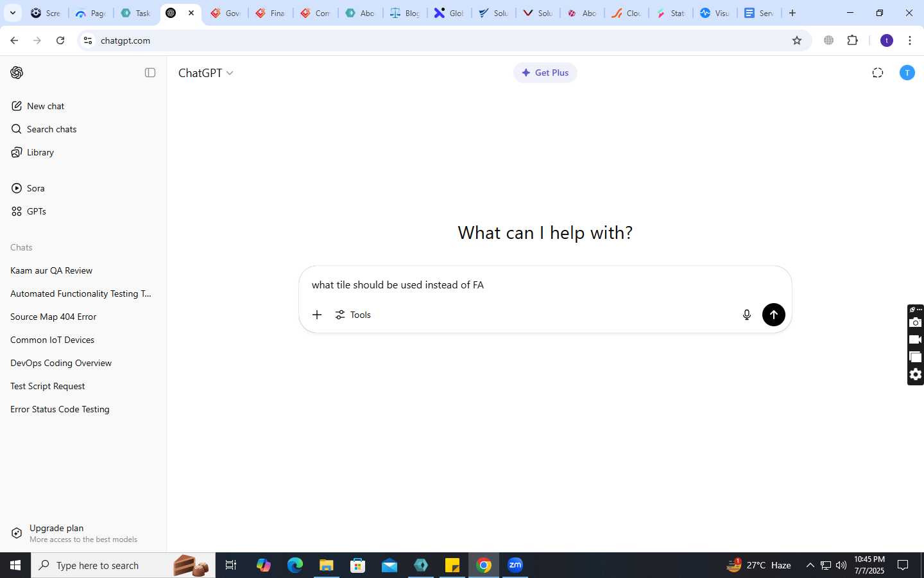Switch to the Fina tab
Viewport: 924px width, 578px height.
click(x=270, y=13)
